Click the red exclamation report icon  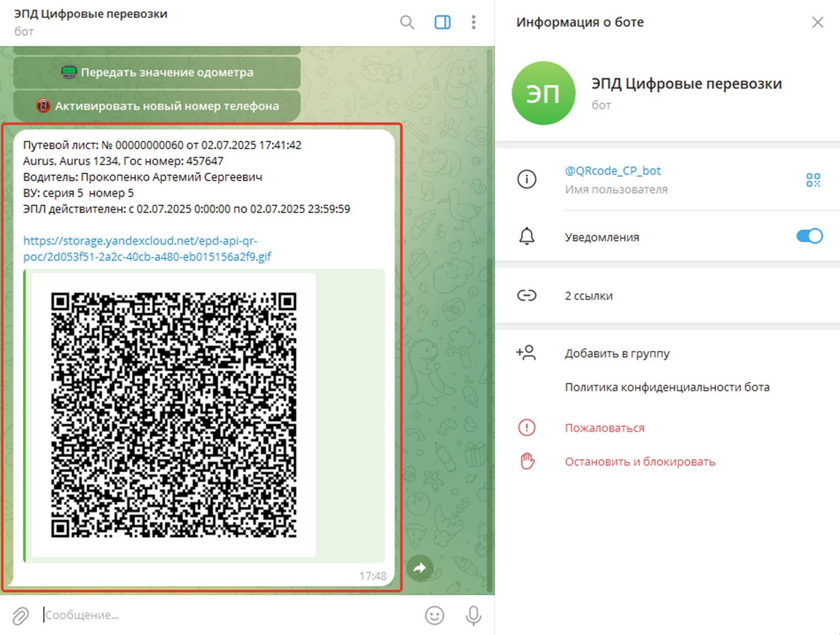[527, 427]
